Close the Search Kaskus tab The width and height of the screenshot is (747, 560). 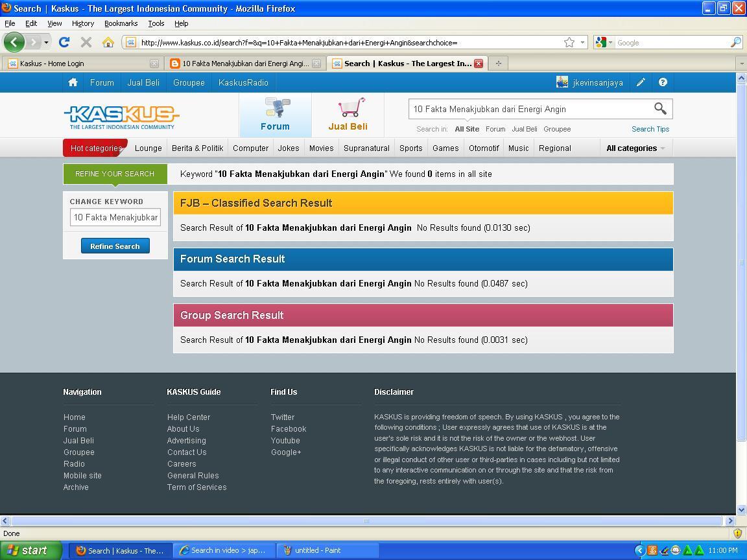(x=479, y=64)
